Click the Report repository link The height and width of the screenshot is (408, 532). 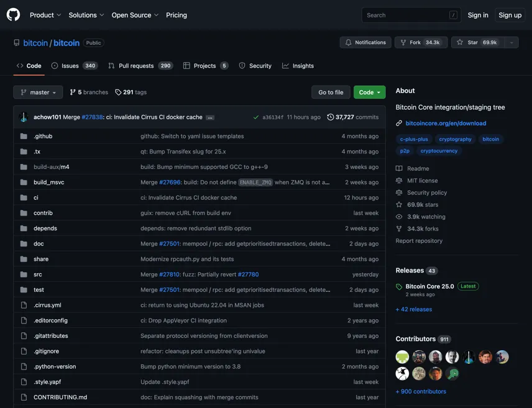(419, 241)
